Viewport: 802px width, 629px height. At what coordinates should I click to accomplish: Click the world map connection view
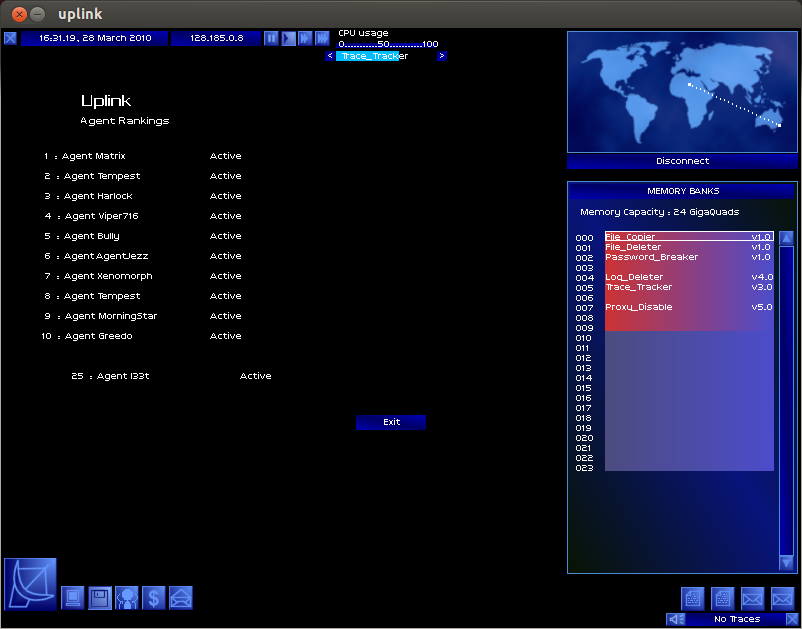pyautogui.click(x=682, y=92)
